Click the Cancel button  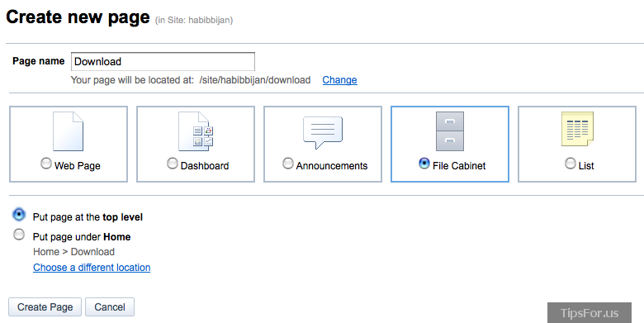pyautogui.click(x=110, y=307)
